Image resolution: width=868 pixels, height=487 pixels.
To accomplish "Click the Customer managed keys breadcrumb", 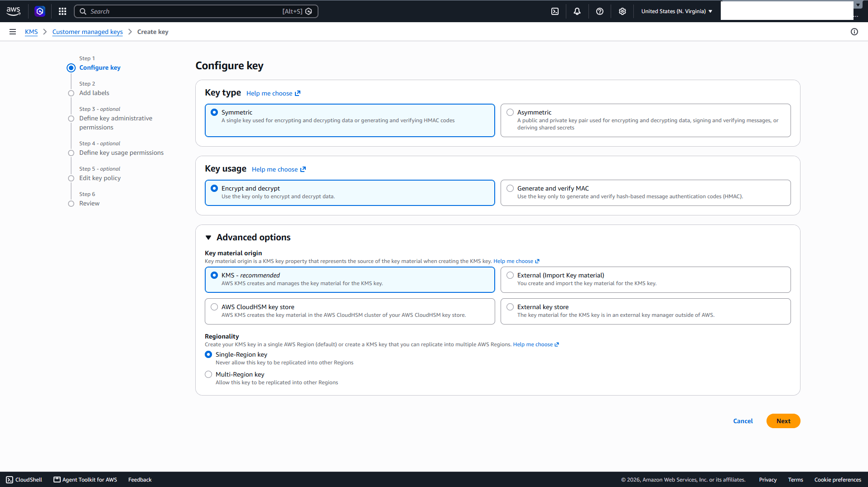I will [x=87, y=32].
